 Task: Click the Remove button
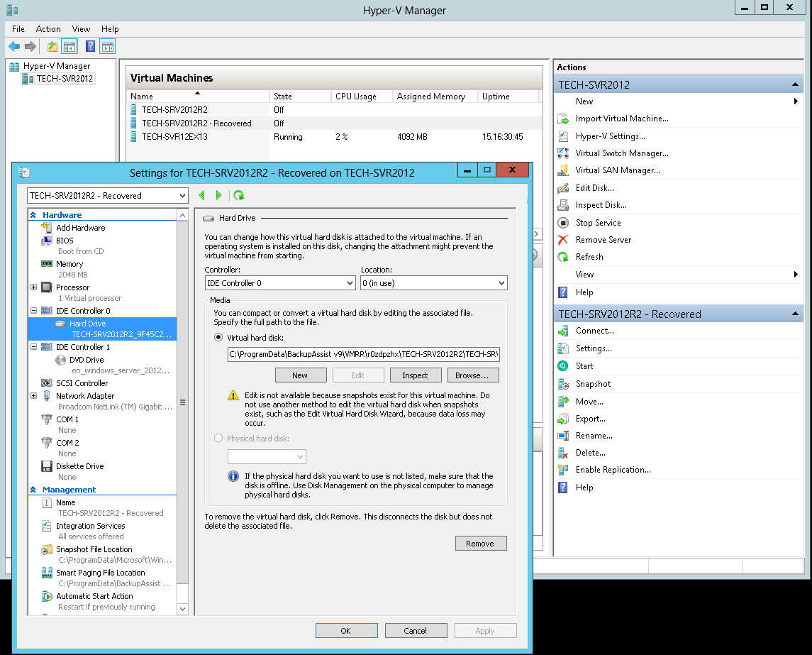click(481, 544)
